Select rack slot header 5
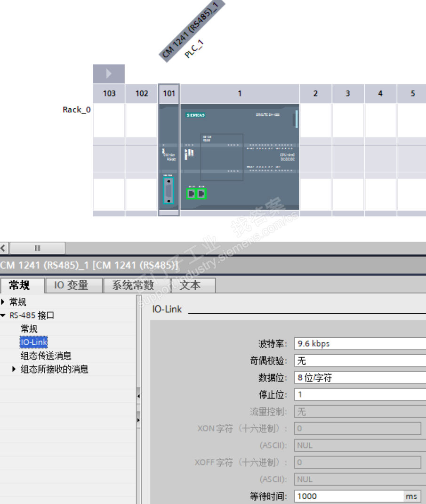Screen dimensions: 426x504 click(412, 94)
